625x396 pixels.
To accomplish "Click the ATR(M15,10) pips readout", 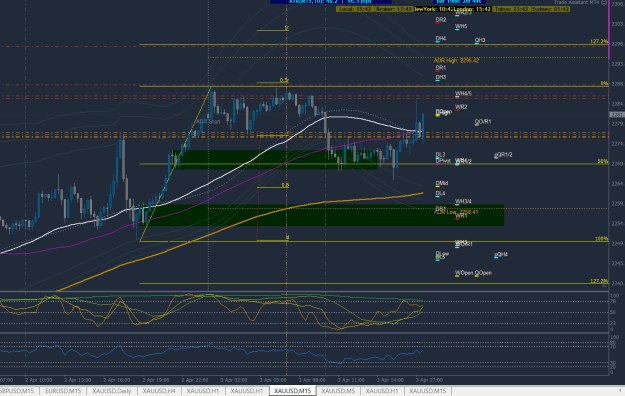I will pos(330,2).
